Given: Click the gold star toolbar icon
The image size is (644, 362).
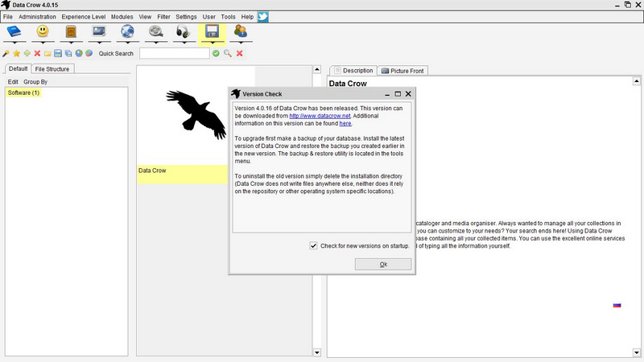Looking at the screenshot, I should (16, 53).
